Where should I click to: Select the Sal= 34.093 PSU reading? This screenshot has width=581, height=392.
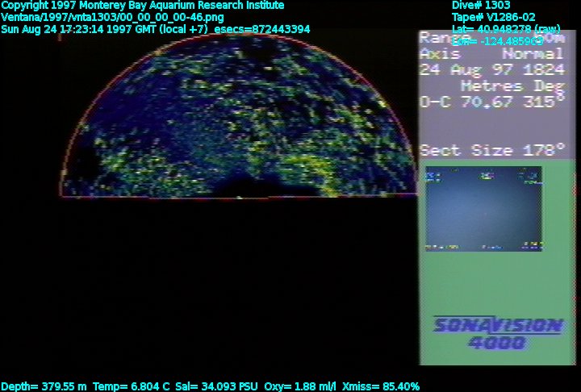pyautogui.click(x=216, y=386)
